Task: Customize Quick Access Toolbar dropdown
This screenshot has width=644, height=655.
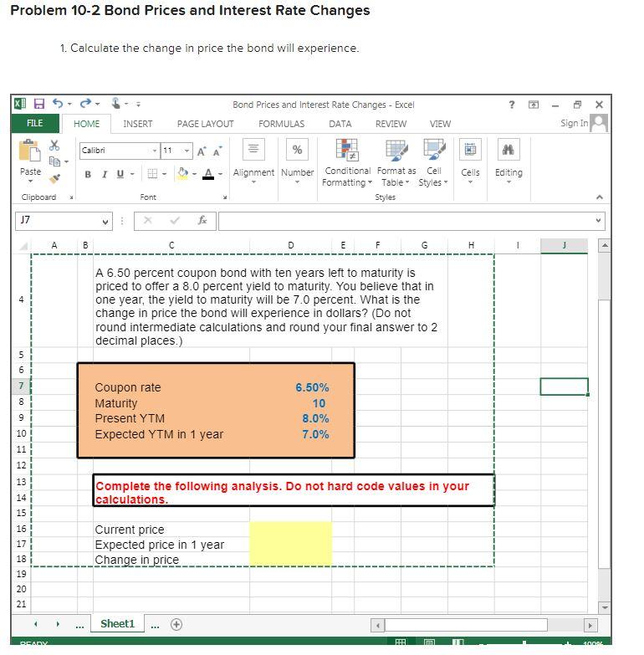Action: pos(138,105)
